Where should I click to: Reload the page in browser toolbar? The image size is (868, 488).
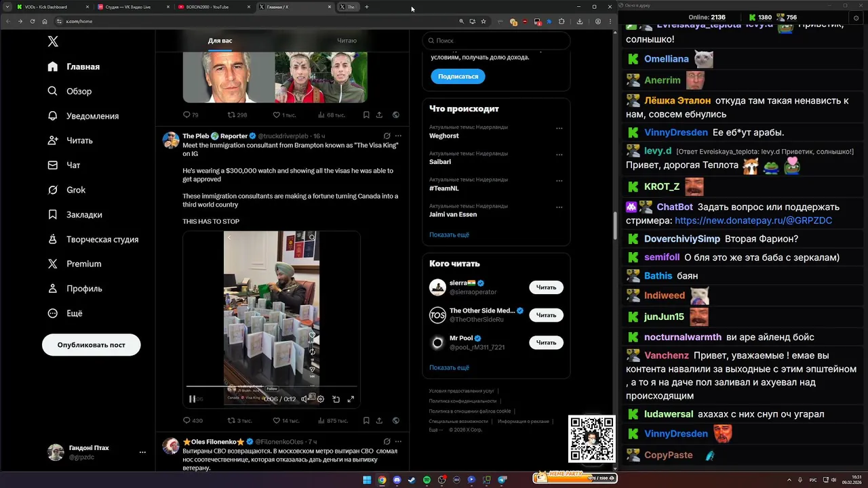click(32, 21)
